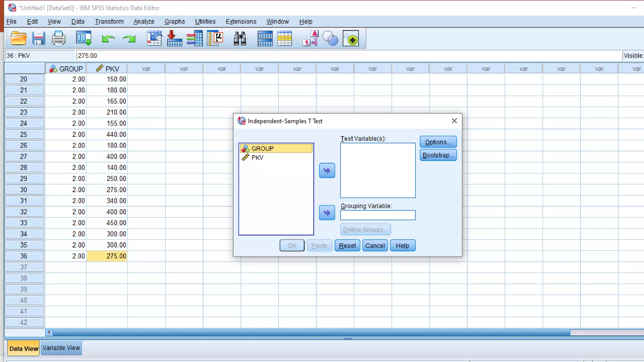
Task: Open the Transform menu
Action: 109,21
